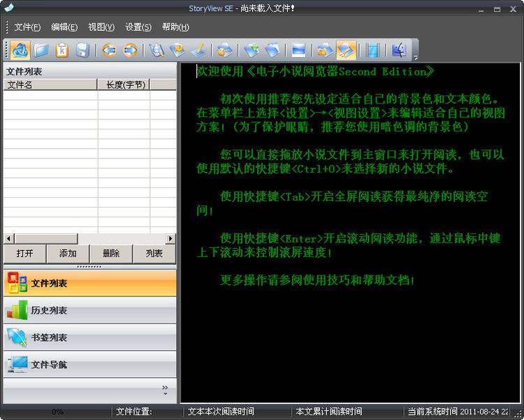Click the 删除 button
524x420 pixels.
(111, 254)
